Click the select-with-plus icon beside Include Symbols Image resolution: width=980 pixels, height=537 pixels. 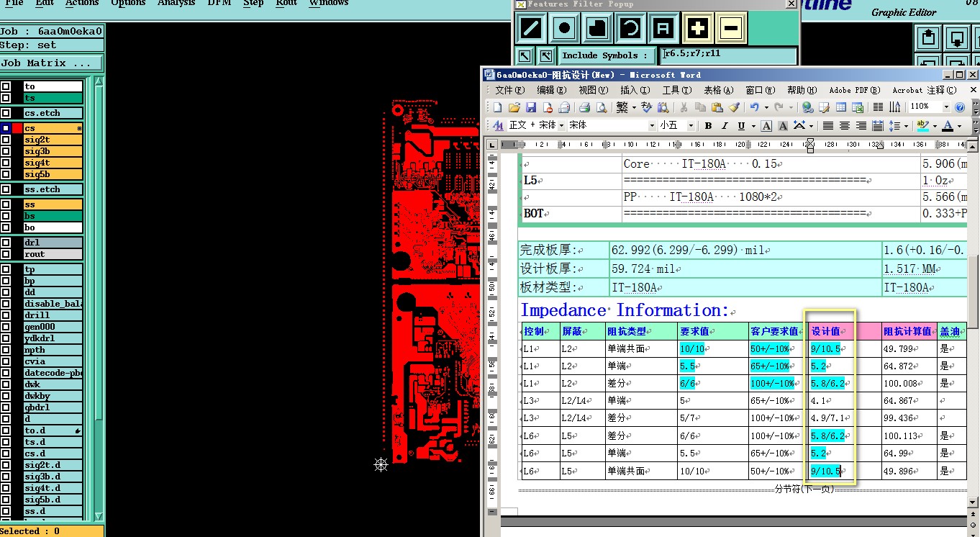(546, 55)
